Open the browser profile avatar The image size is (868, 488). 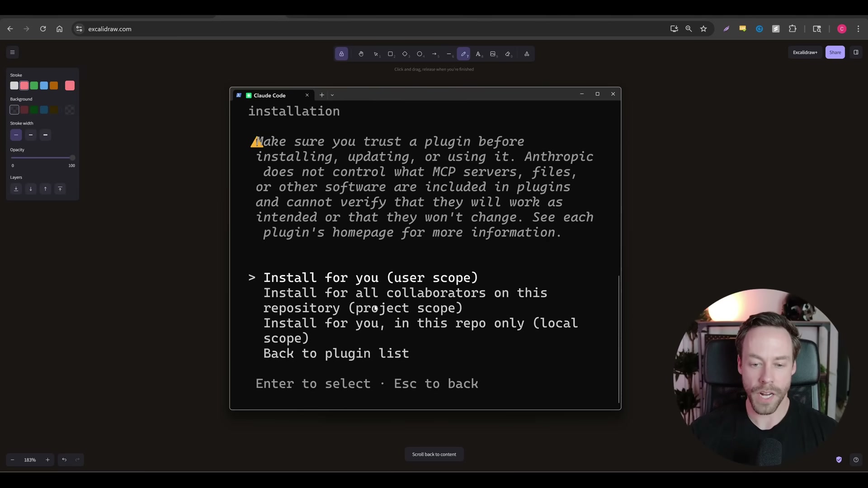[842, 29]
